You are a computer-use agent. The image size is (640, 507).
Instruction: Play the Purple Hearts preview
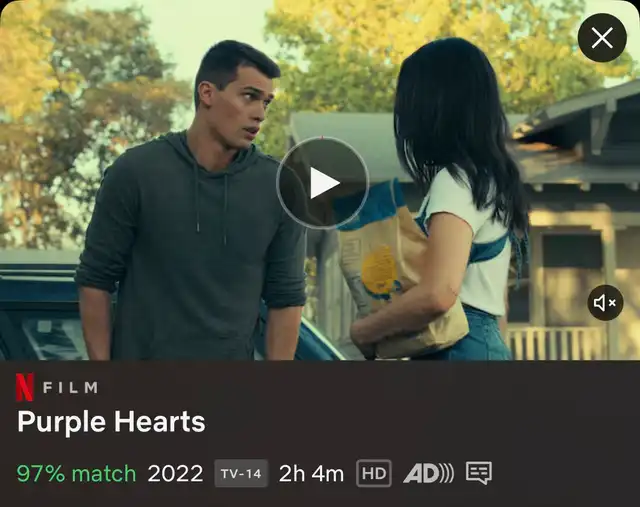point(323,183)
